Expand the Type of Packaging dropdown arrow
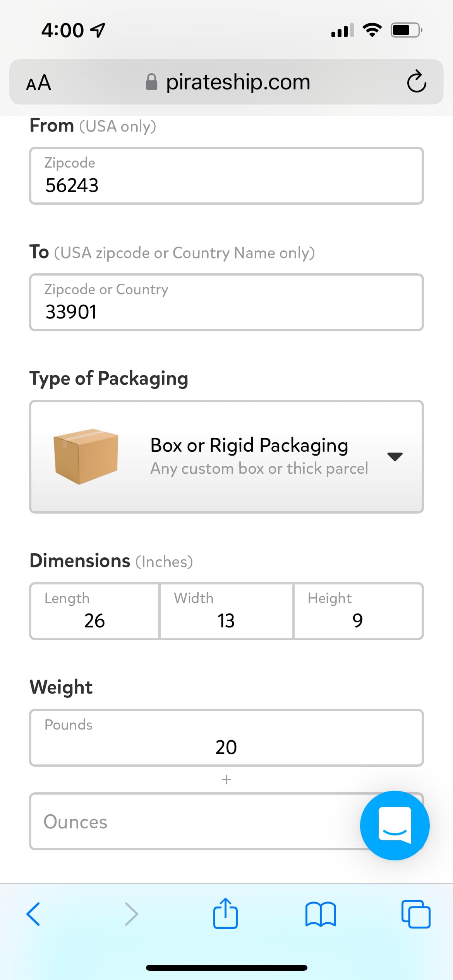Image resolution: width=453 pixels, height=980 pixels. tap(395, 457)
